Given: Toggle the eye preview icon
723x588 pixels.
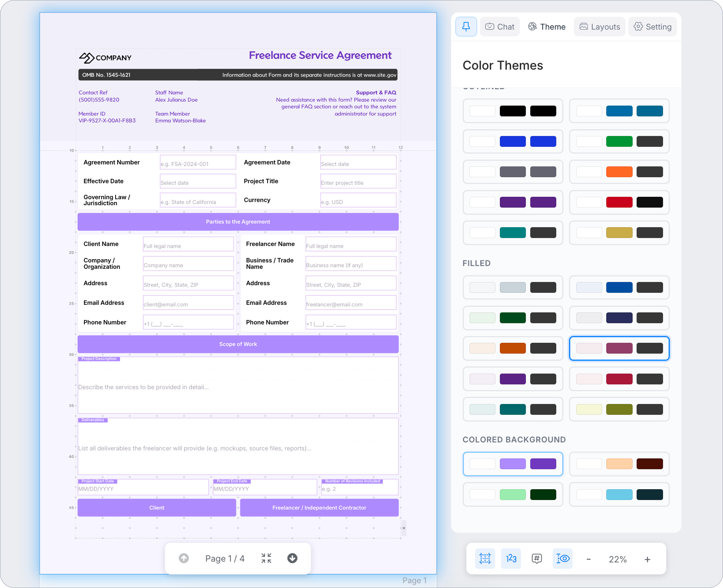Looking at the screenshot, I should [563, 559].
